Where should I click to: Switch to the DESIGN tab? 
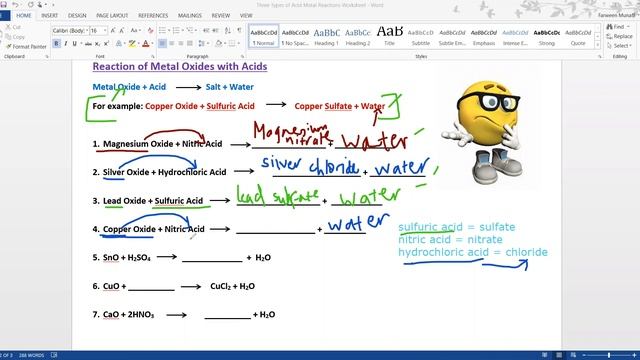[x=77, y=16]
